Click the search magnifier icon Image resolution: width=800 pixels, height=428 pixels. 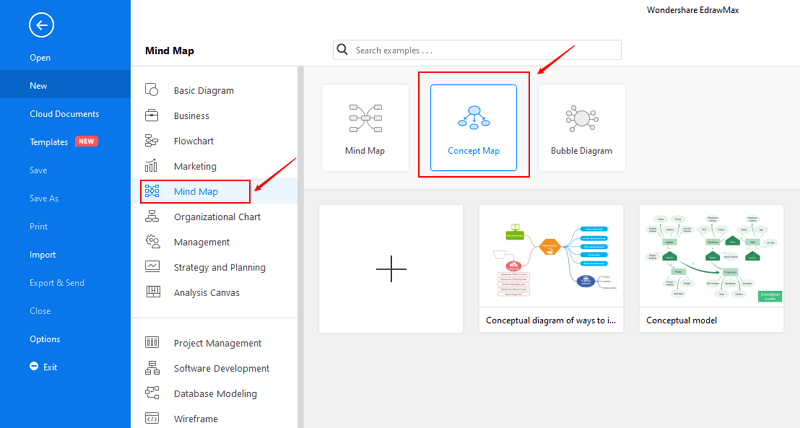(x=342, y=50)
